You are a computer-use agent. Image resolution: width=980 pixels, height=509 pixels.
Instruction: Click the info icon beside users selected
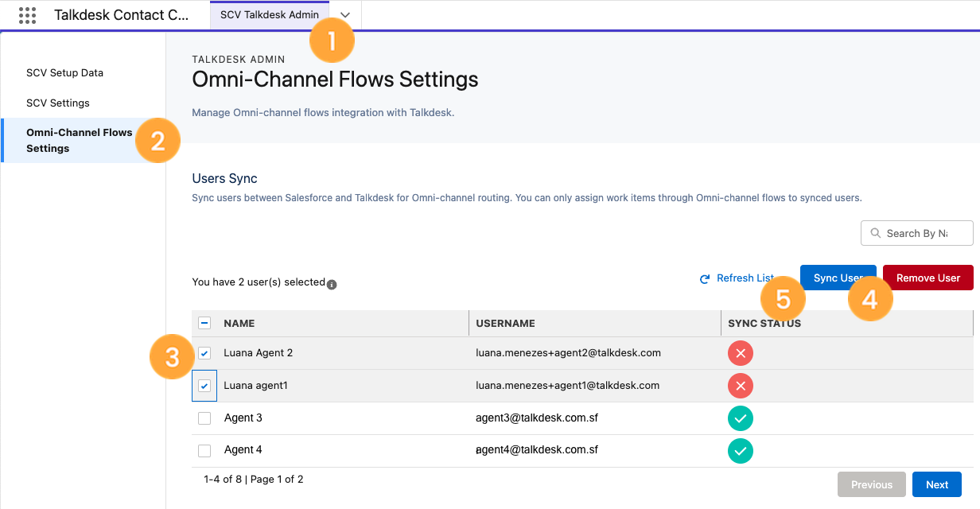(x=332, y=284)
